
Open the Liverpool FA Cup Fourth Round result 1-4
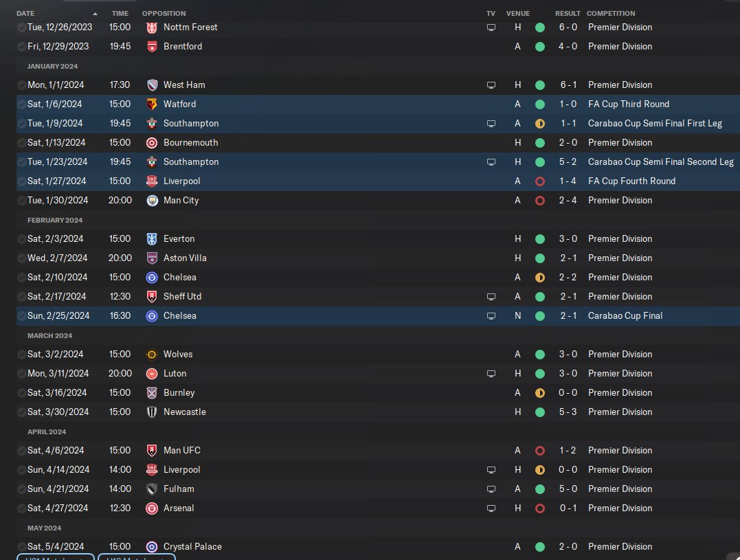[x=568, y=181]
